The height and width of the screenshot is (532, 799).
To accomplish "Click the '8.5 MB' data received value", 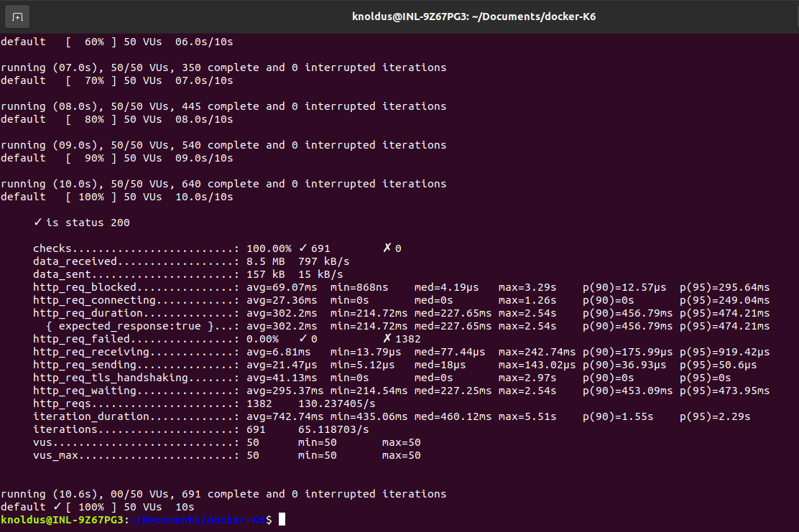I will (x=265, y=261).
